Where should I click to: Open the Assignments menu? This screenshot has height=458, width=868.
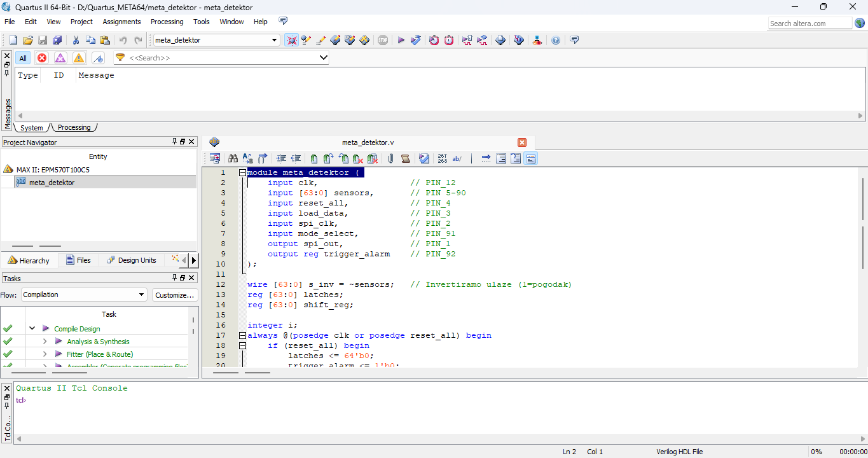coord(121,22)
